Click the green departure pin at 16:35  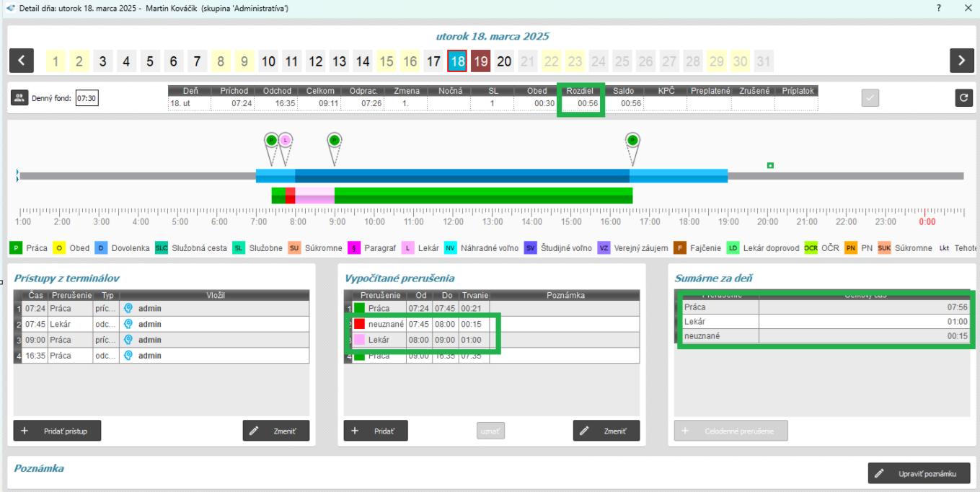pos(632,140)
